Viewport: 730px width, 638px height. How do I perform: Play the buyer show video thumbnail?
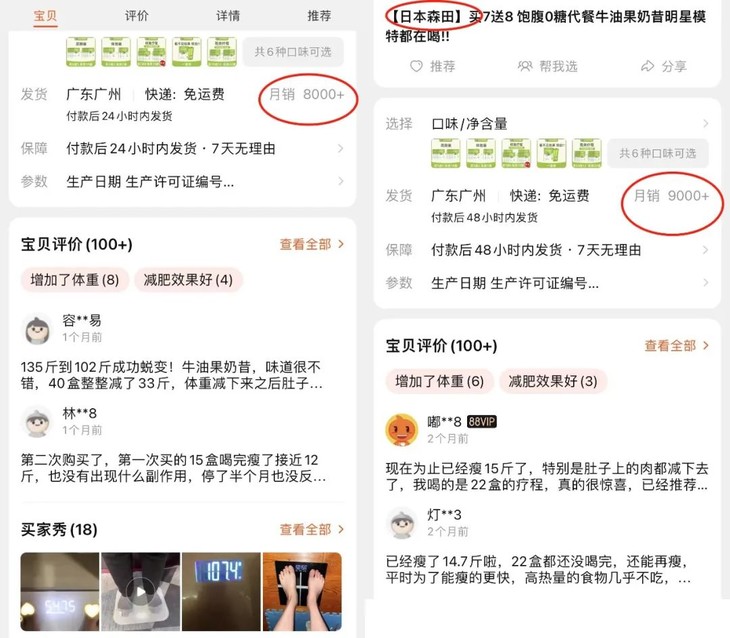141,591
